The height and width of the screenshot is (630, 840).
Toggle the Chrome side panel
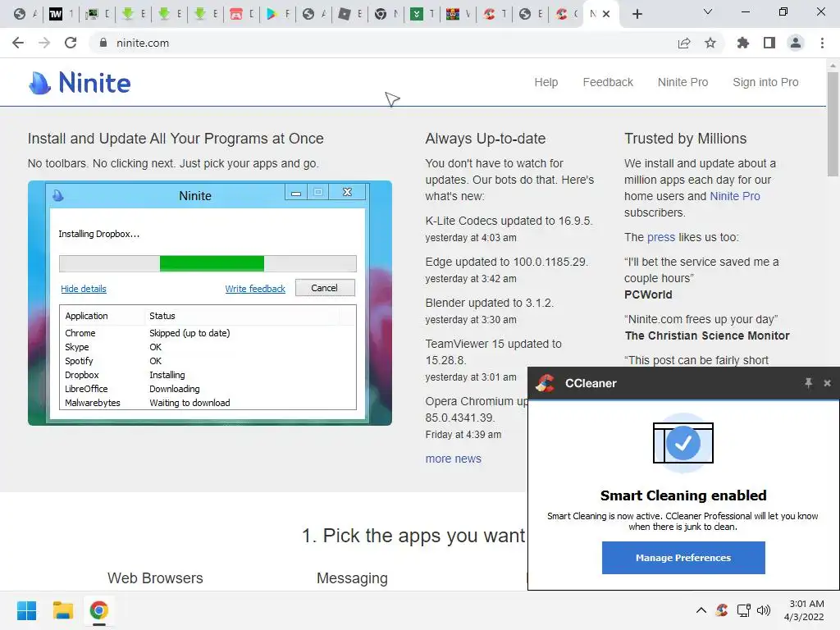point(769,43)
